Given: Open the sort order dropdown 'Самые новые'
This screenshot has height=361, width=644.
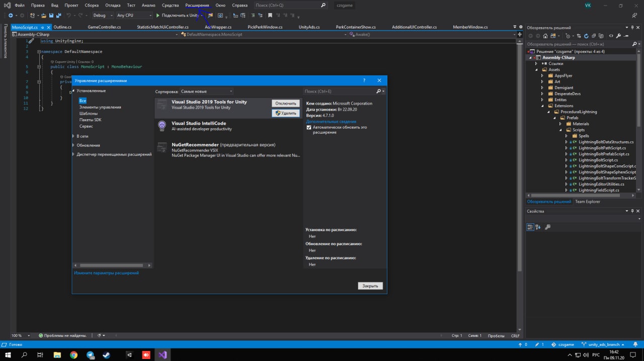Looking at the screenshot, I should point(207,92).
